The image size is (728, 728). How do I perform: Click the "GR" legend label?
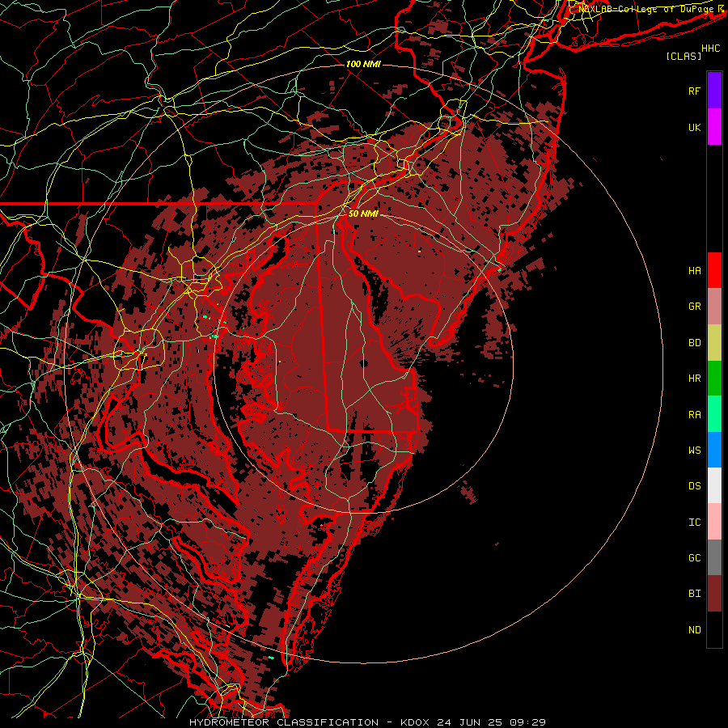[694, 307]
